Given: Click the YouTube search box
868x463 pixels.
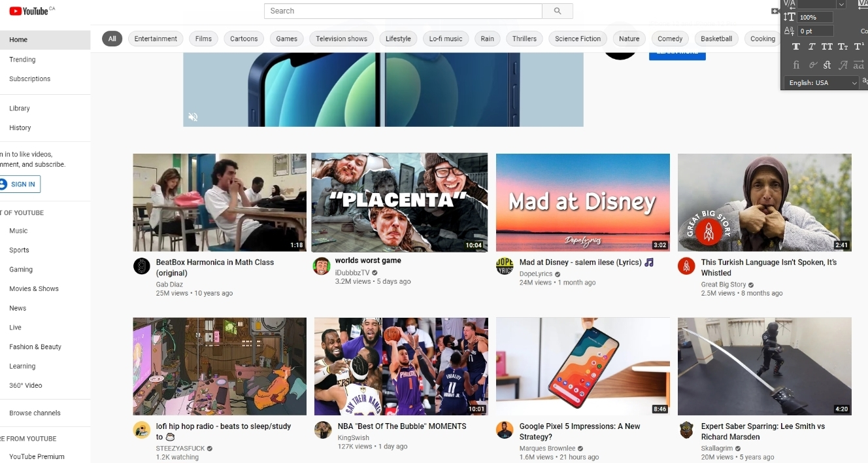Looking at the screenshot, I should [x=403, y=10].
